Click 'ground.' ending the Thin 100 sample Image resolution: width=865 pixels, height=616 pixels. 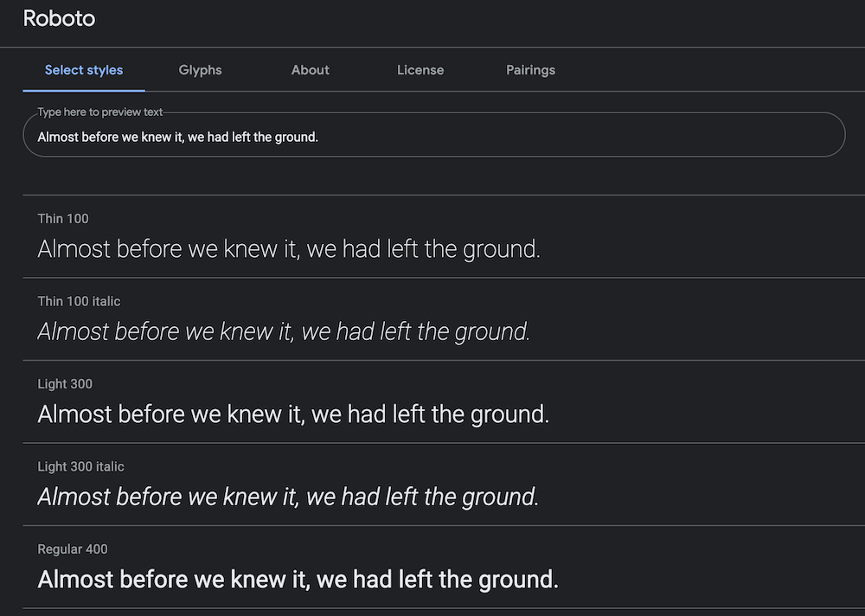pyautogui.click(x=501, y=249)
